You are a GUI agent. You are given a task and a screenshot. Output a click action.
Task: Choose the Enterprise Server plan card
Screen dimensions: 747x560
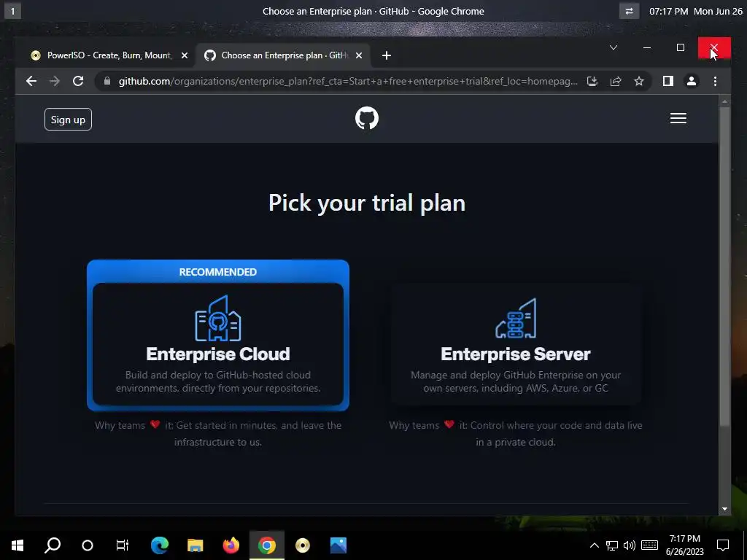point(516,344)
